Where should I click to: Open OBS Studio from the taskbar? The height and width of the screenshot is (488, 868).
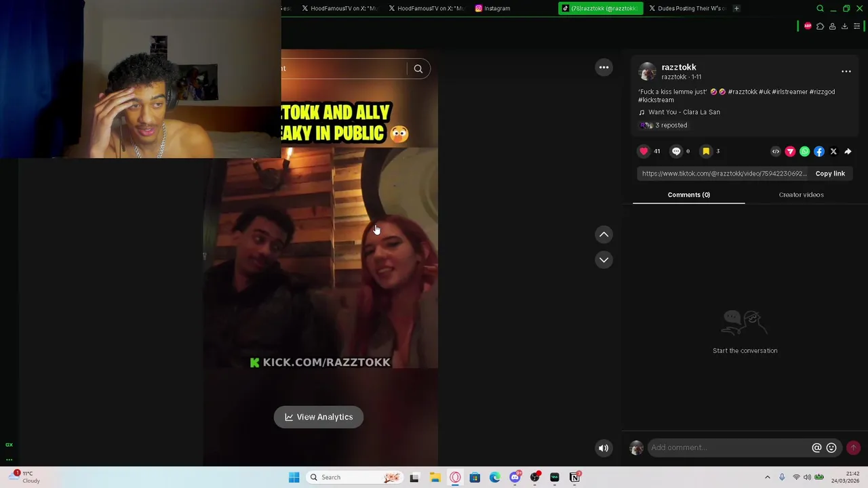tap(535, 477)
